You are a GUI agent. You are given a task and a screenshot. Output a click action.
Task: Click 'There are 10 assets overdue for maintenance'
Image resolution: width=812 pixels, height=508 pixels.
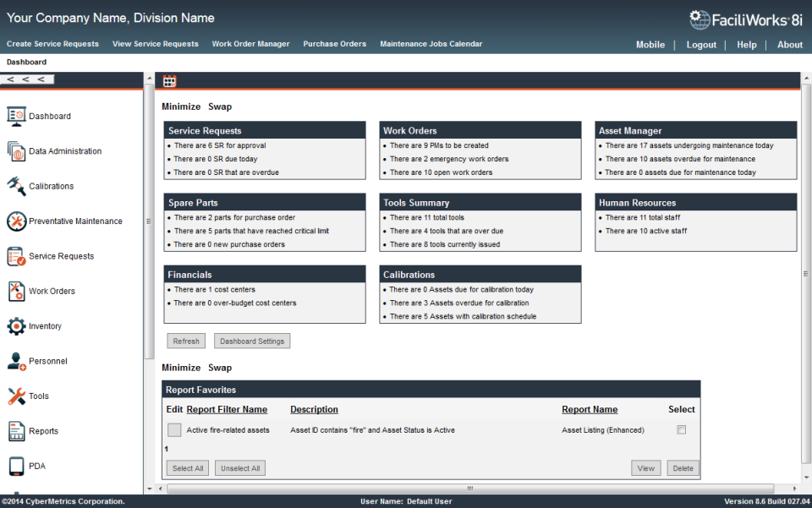point(680,160)
